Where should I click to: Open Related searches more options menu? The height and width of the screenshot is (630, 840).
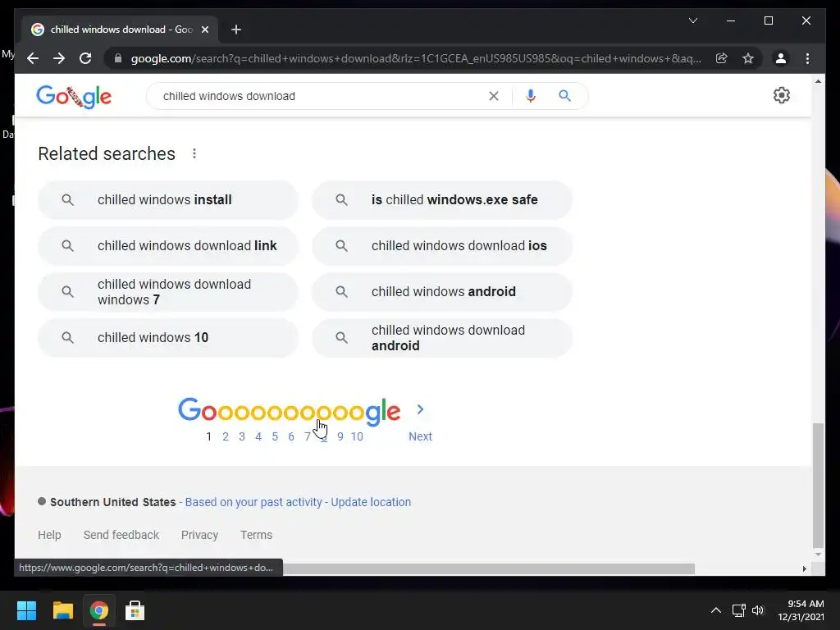(194, 153)
